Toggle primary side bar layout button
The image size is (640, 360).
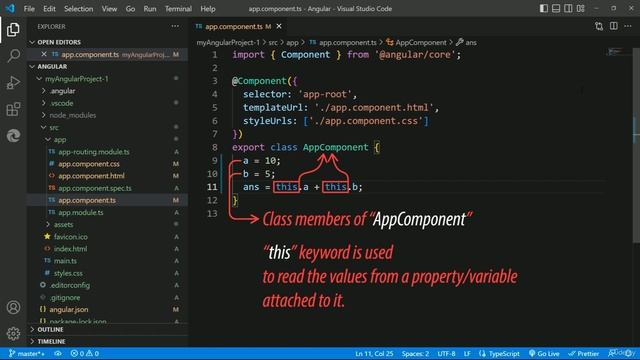[544, 9]
